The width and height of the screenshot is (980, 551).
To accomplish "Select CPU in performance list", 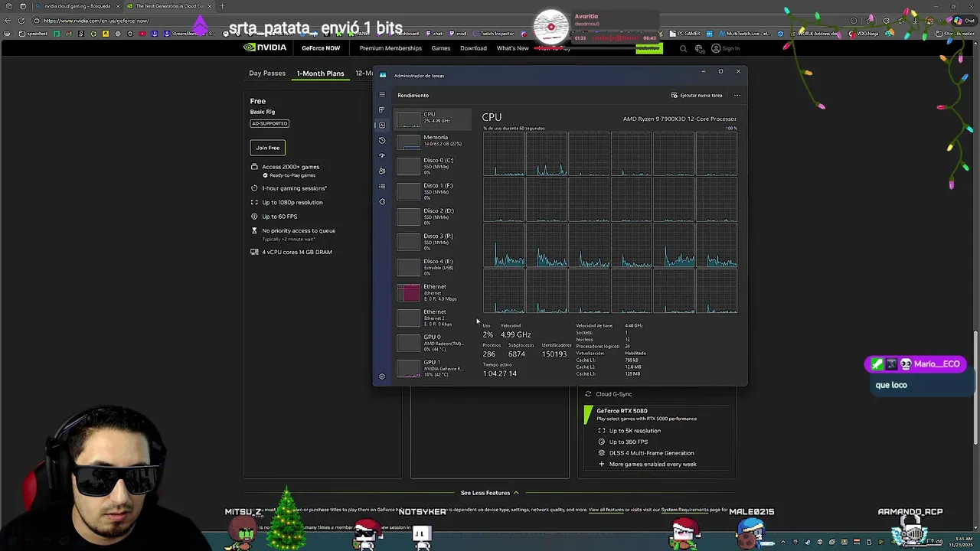I will [433, 118].
